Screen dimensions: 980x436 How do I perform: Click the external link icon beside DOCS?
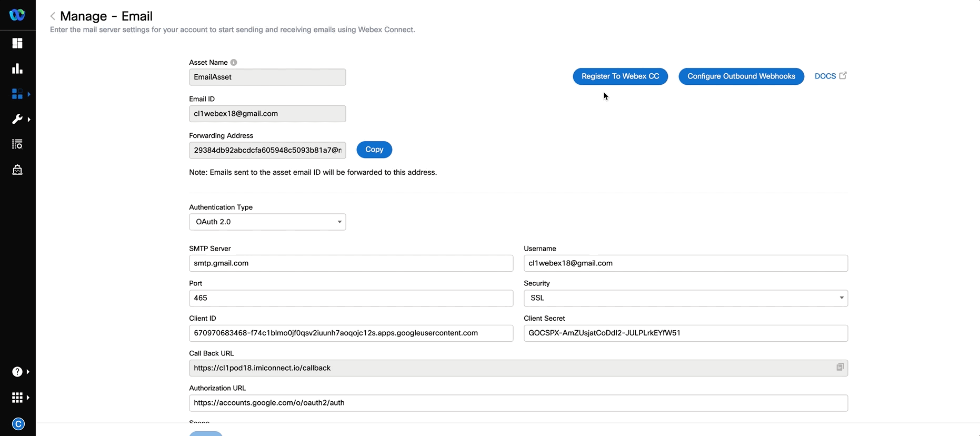point(843,76)
